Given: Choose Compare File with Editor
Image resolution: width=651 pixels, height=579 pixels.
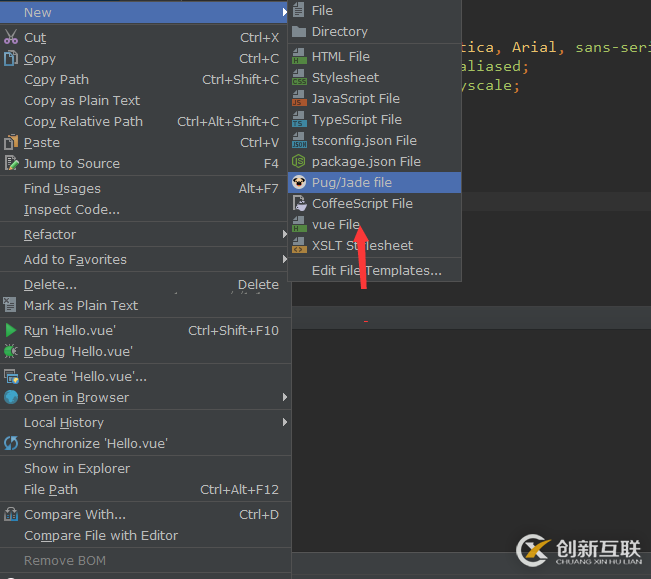Looking at the screenshot, I should [145, 535].
